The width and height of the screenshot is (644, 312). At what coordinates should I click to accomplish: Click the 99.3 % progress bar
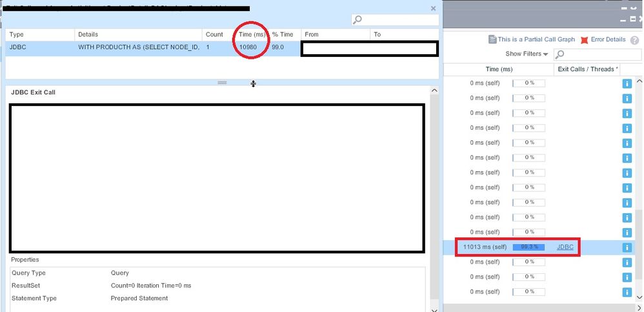point(528,247)
